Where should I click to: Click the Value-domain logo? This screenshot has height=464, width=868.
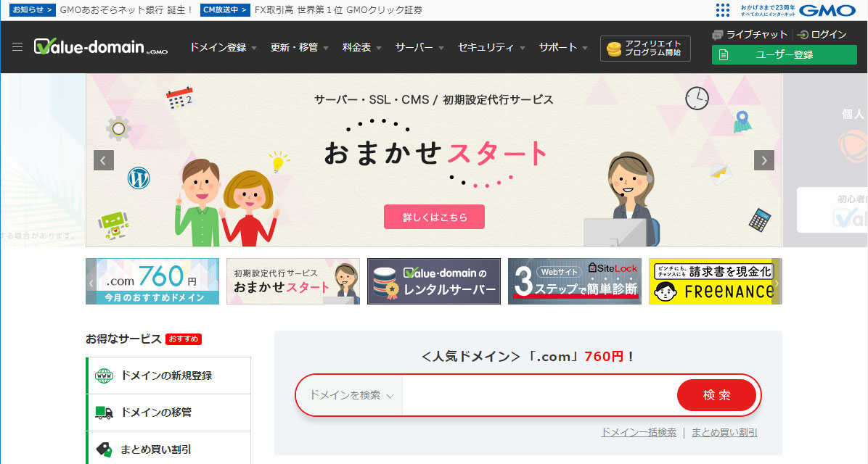point(101,47)
